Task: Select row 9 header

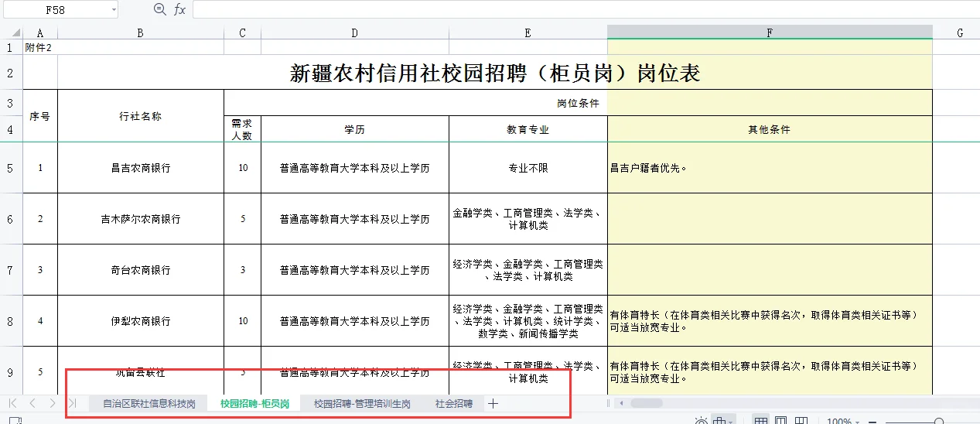Action: coord(11,372)
